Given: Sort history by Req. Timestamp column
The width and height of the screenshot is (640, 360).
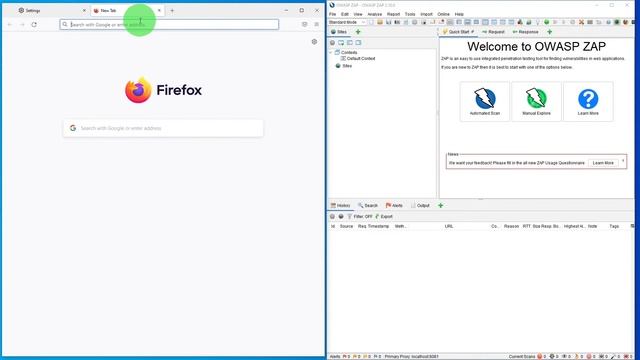Looking at the screenshot, I should [x=373, y=226].
